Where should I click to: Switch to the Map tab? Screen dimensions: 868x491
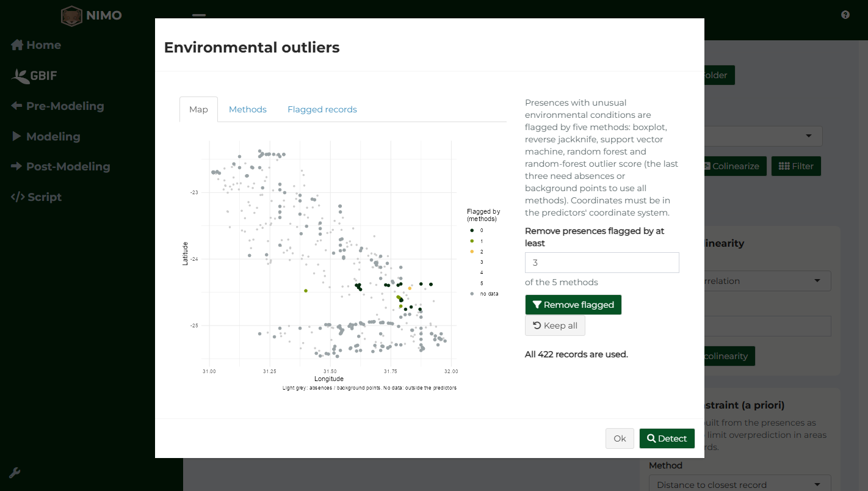pyautogui.click(x=198, y=109)
